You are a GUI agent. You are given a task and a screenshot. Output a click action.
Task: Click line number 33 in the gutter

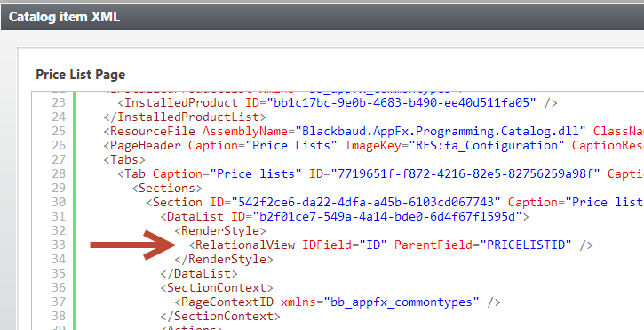(x=59, y=245)
